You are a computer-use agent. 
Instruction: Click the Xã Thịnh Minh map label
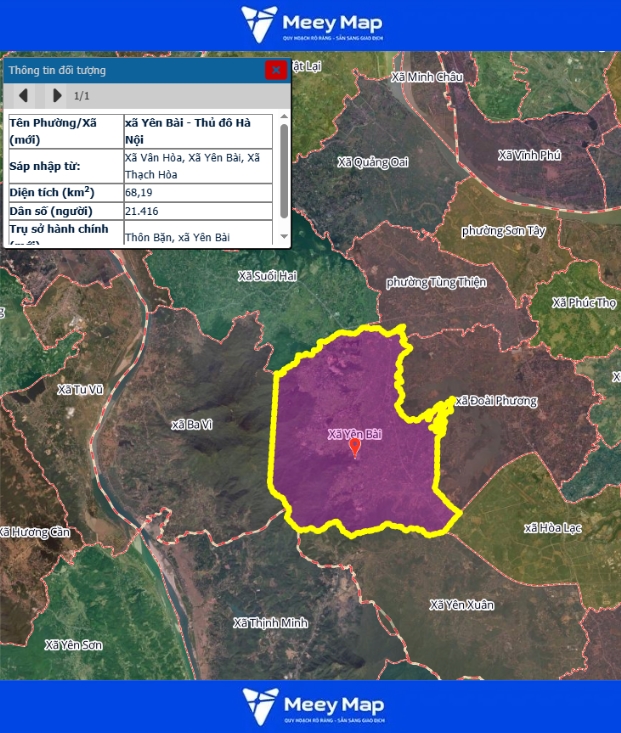270,623
